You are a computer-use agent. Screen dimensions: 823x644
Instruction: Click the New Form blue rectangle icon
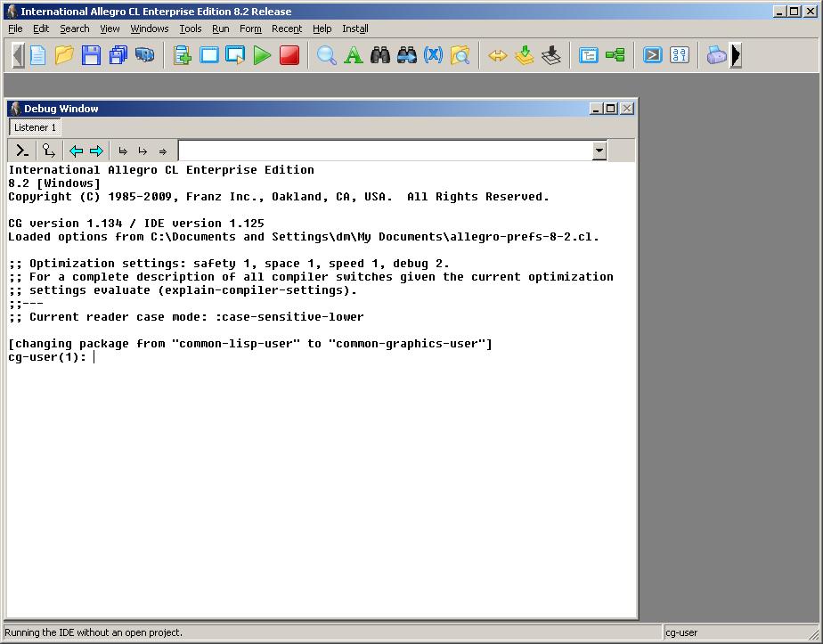(x=209, y=55)
